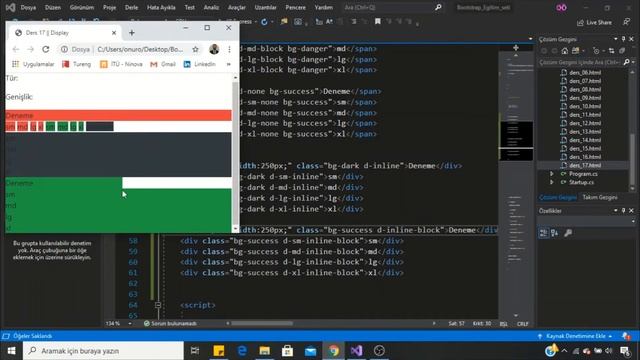Expand the Startup.cs node
The height and width of the screenshot is (360, 640).
552,182
